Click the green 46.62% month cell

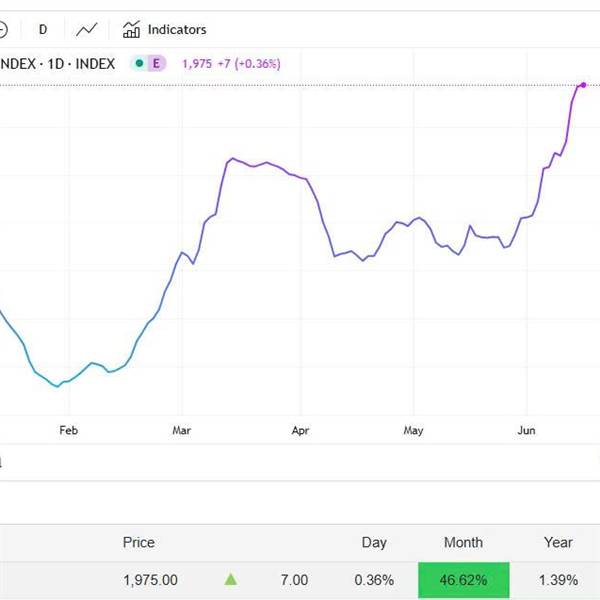coord(464,580)
